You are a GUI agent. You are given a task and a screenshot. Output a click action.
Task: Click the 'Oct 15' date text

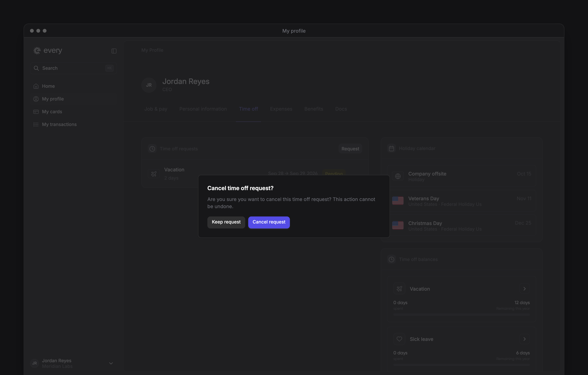point(524,174)
